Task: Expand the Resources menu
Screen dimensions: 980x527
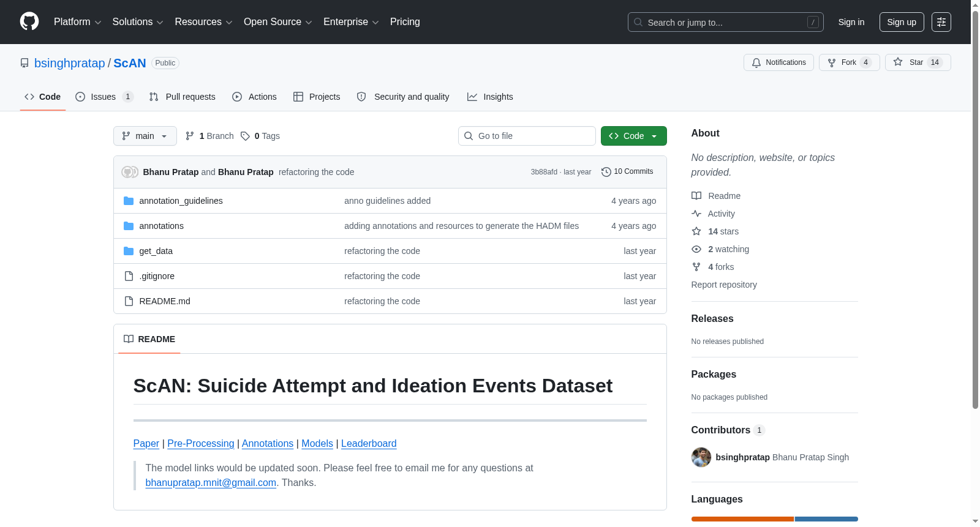Action: [x=204, y=22]
